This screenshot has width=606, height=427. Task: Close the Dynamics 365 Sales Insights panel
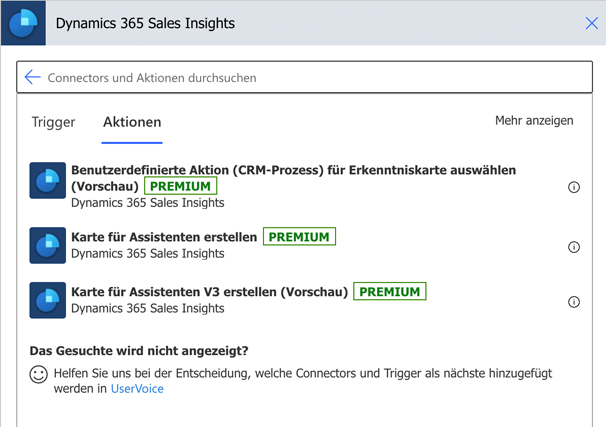592,23
